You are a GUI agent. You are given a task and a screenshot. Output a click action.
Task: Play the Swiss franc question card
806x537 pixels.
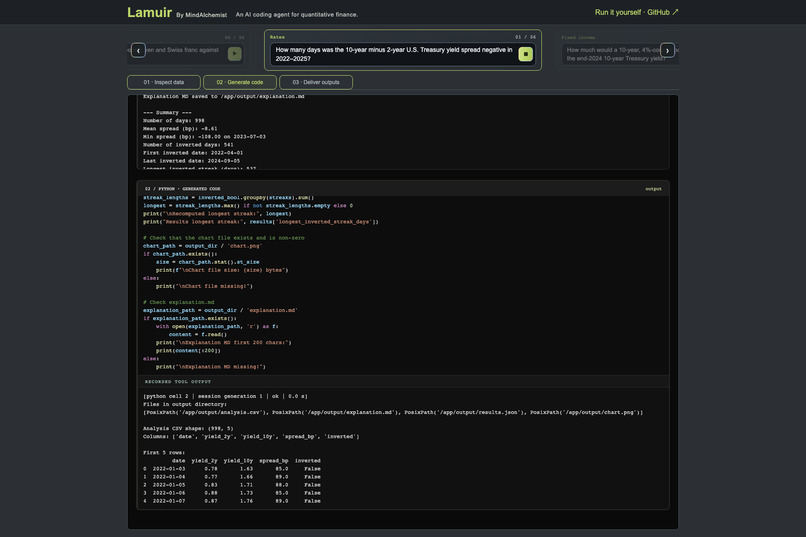point(235,54)
